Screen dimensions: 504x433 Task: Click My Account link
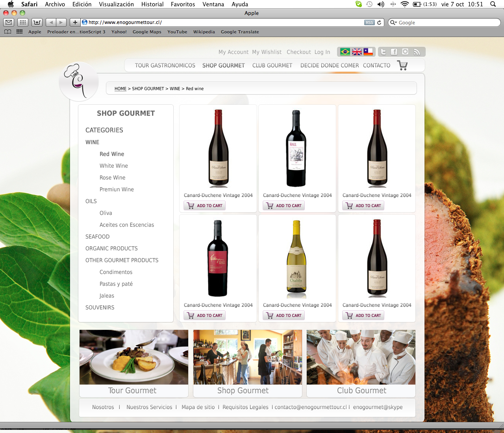233,52
